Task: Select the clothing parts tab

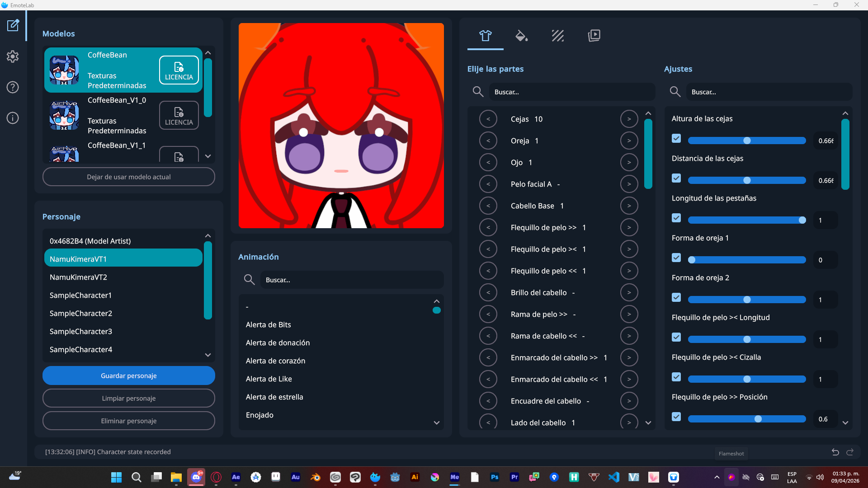Action: pyautogui.click(x=485, y=36)
